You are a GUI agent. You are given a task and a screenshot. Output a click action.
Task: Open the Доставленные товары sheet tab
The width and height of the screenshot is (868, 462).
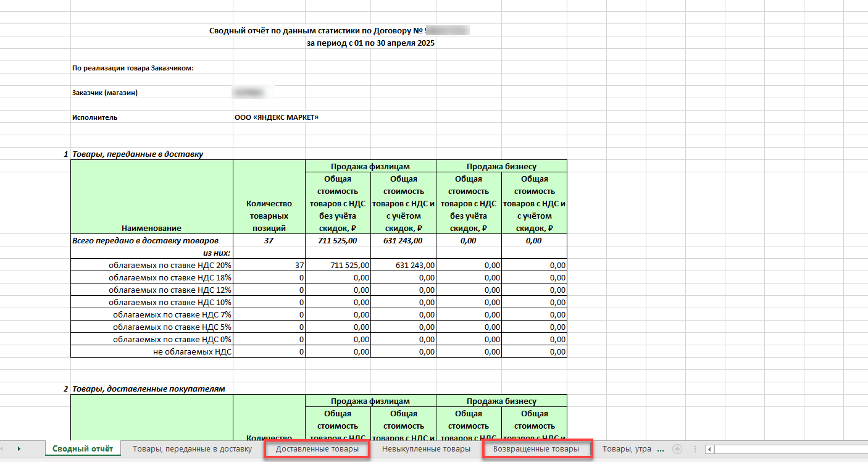317,449
